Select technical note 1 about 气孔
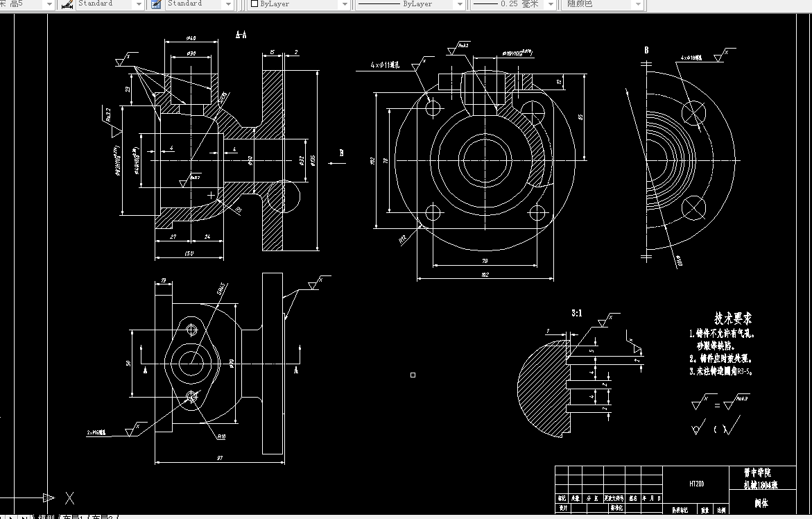The image size is (812, 519). (721, 340)
